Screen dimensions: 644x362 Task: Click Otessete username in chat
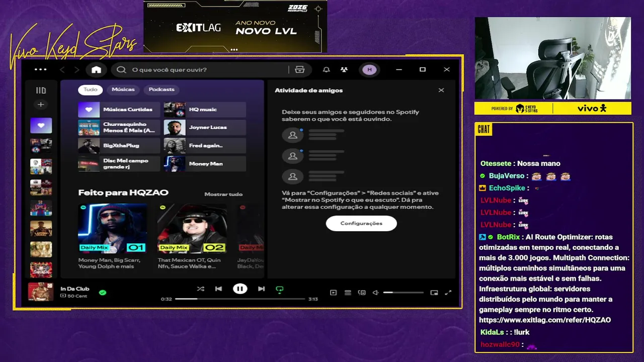point(496,163)
